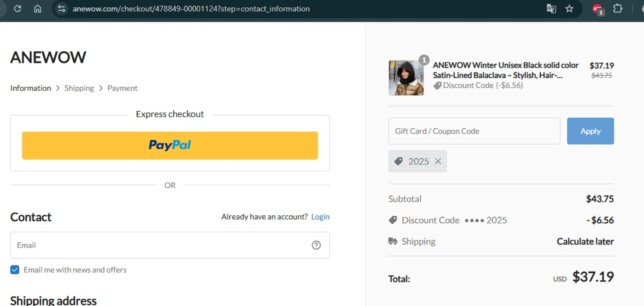This screenshot has width=644, height=306.
Task: Reload the page with the browser refresh icon
Action: coord(18,9)
